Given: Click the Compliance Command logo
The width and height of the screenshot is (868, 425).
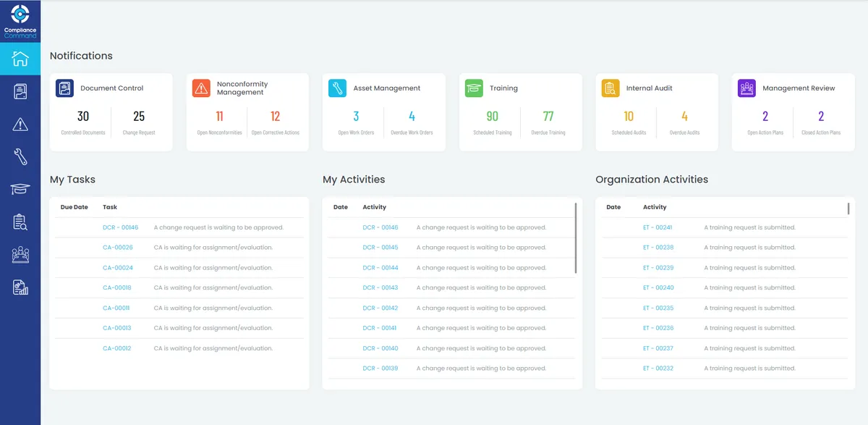Looking at the screenshot, I should pyautogui.click(x=20, y=21).
